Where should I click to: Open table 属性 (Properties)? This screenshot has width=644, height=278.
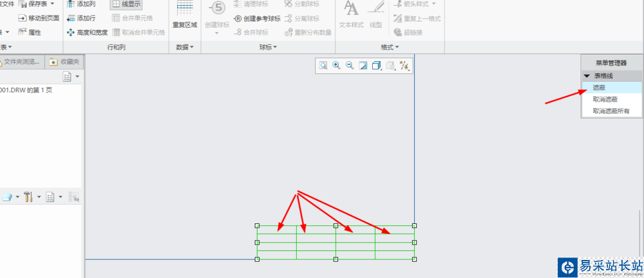[x=30, y=32]
